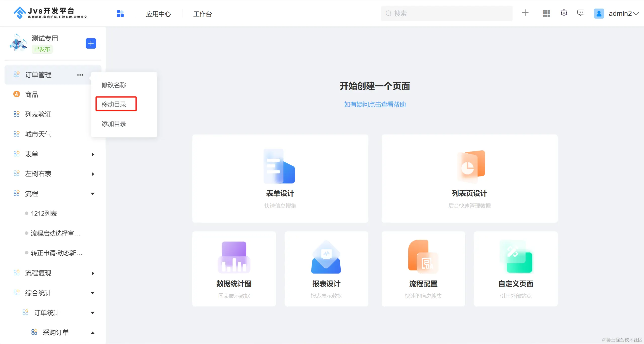The image size is (644, 344).
Task: Expand the 表单 folder arrow
Action: point(93,154)
